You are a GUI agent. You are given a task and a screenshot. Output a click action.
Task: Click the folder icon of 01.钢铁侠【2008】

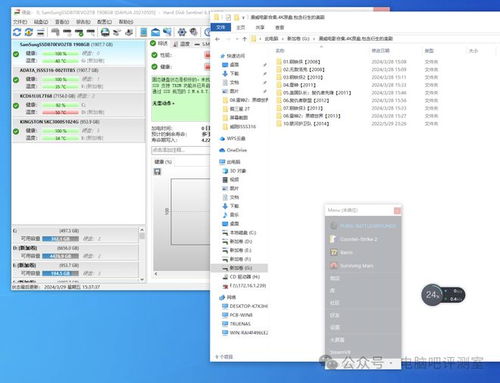(279, 62)
